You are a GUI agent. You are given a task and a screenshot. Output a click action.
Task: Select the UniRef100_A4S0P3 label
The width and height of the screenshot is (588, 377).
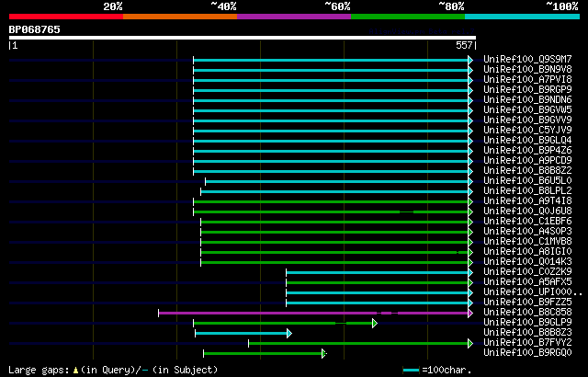click(x=527, y=232)
